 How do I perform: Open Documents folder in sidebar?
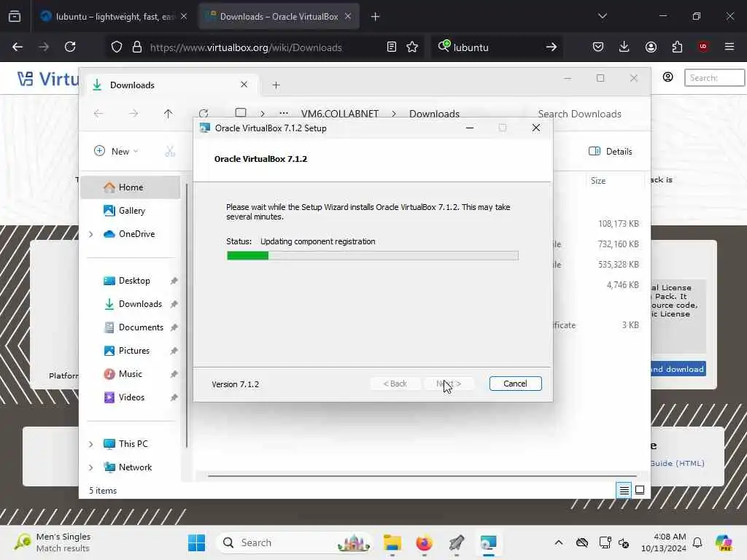coord(141,327)
